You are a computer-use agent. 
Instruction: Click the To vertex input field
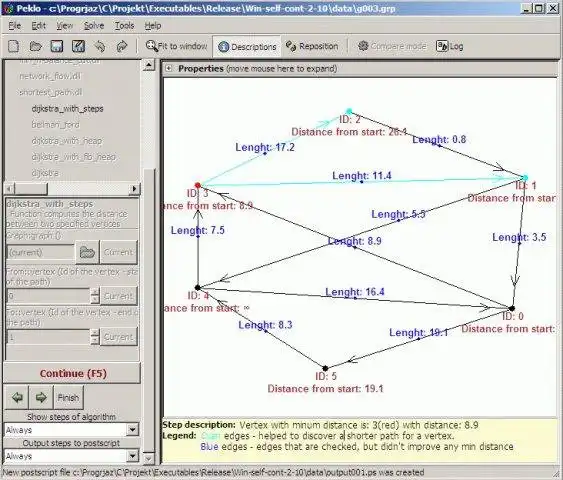(48, 337)
